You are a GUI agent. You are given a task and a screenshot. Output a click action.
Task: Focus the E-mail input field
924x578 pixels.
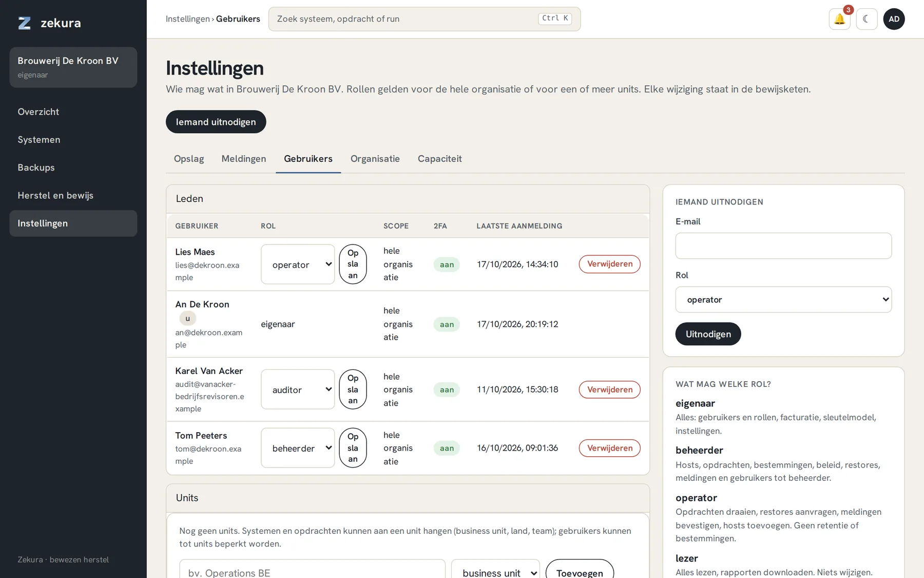pos(783,246)
